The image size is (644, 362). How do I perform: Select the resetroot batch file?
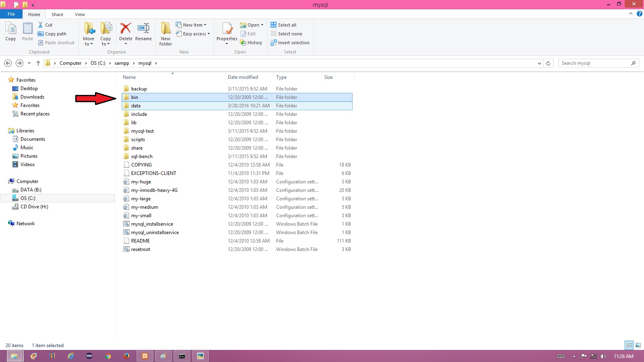point(237,249)
